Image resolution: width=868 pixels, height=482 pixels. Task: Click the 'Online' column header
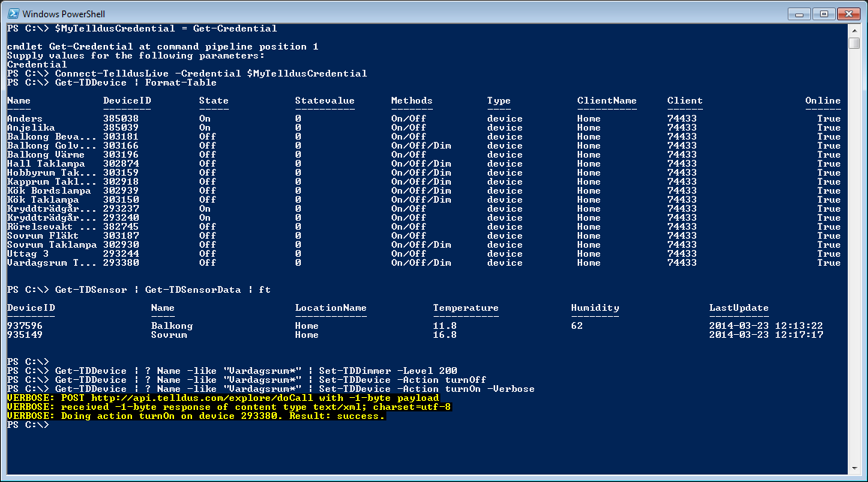pos(822,101)
